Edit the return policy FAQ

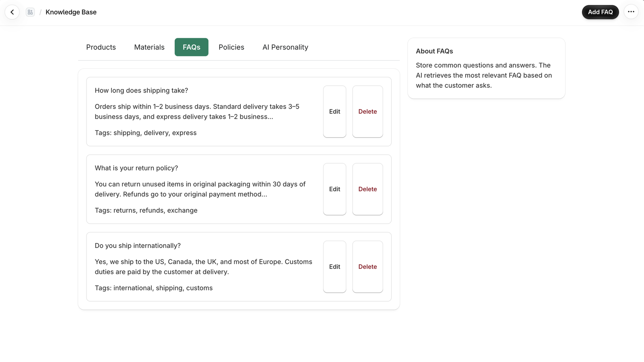334,189
